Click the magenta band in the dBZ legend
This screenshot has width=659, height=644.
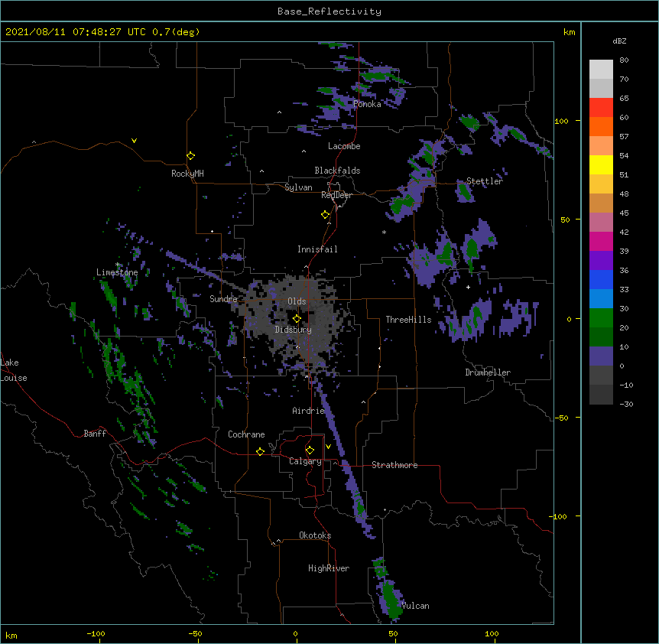[x=601, y=241]
